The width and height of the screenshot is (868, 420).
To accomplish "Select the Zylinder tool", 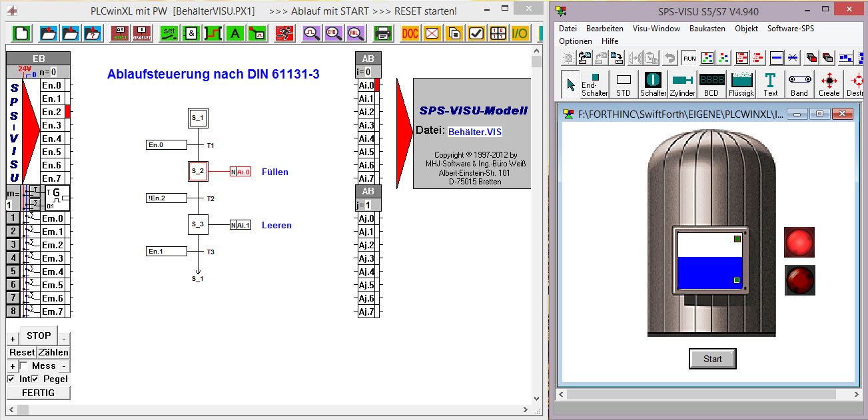I will click(682, 85).
